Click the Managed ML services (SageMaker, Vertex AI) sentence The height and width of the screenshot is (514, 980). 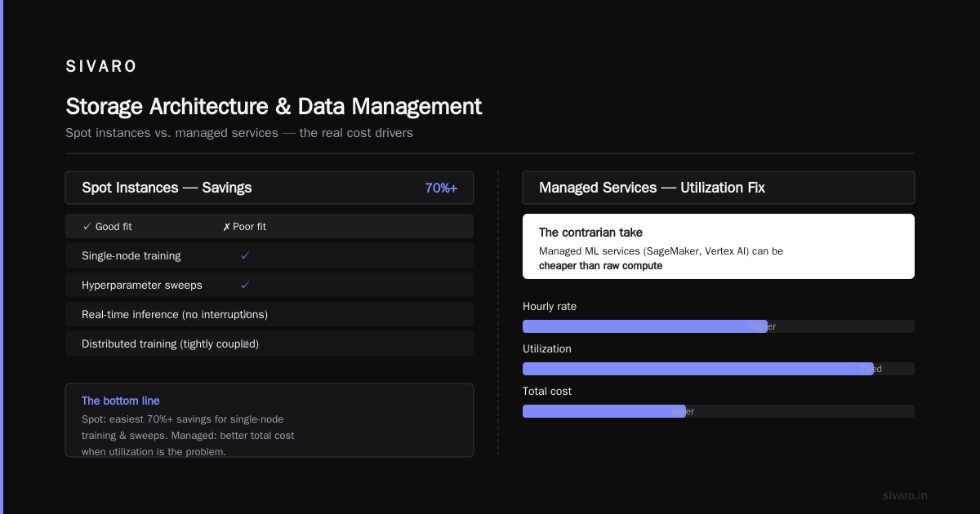[661, 251]
